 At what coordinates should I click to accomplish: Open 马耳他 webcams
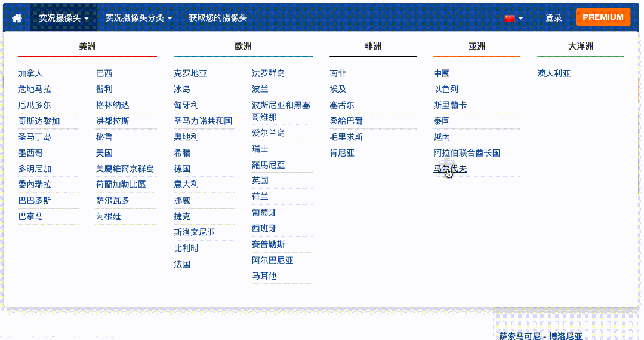tap(264, 276)
